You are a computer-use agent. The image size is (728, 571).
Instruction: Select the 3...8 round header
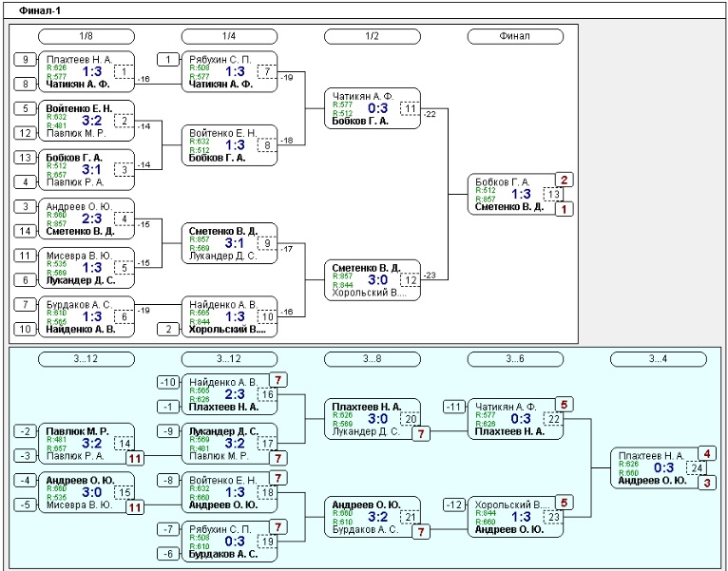[x=373, y=359]
